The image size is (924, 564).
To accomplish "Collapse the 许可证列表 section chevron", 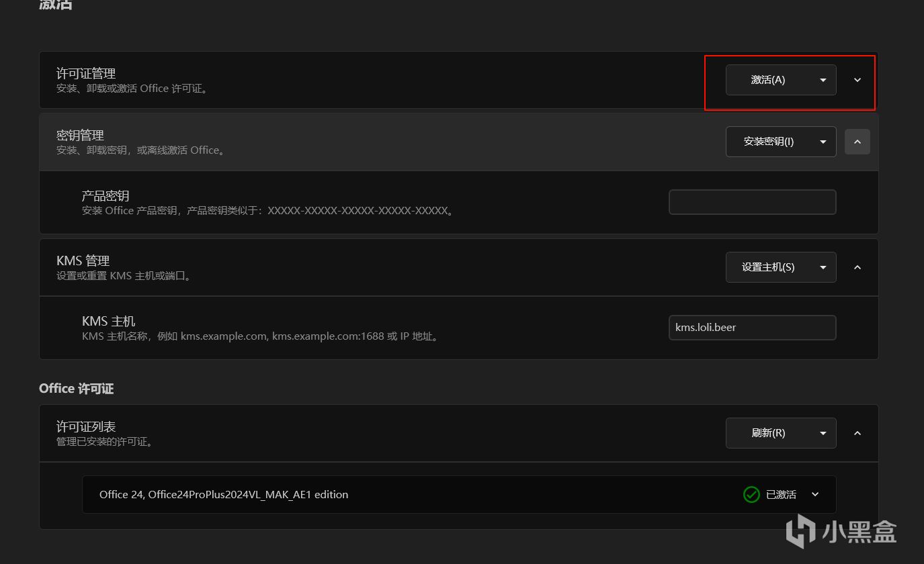I will (x=857, y=433).
